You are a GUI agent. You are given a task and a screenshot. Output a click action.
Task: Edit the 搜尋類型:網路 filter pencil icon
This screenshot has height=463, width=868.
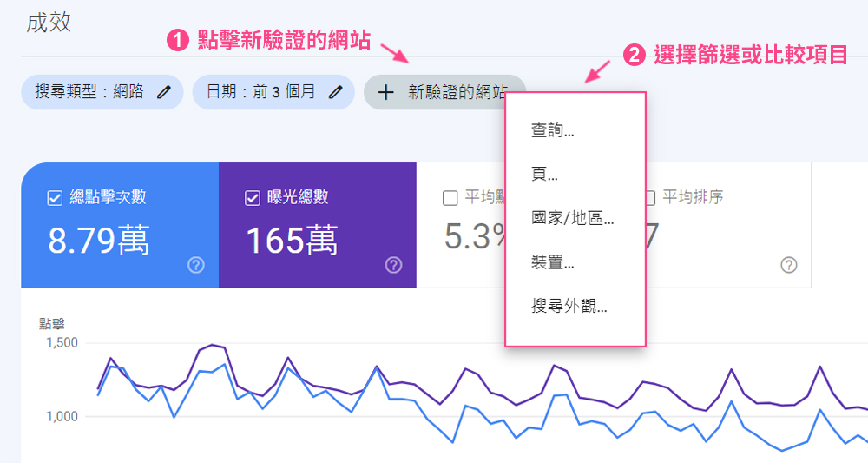(163, 92)
